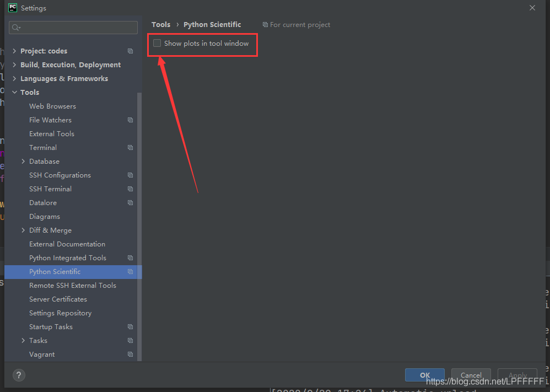Click Tools in the breadcrumb path
Viewport: 550px width, 392px height.
(161, 25)
